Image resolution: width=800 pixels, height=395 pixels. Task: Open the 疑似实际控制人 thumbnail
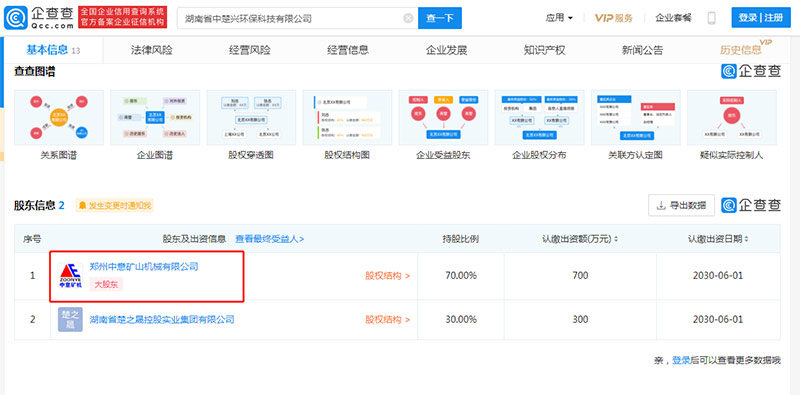(732, 118)
